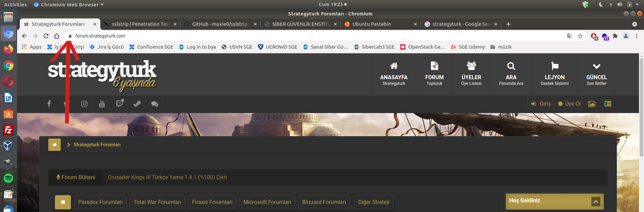Open ÜYELER Üye Listesi in the navigation
Image resolution: width=644 pixels, height=212 pixels.
(471, 74)
